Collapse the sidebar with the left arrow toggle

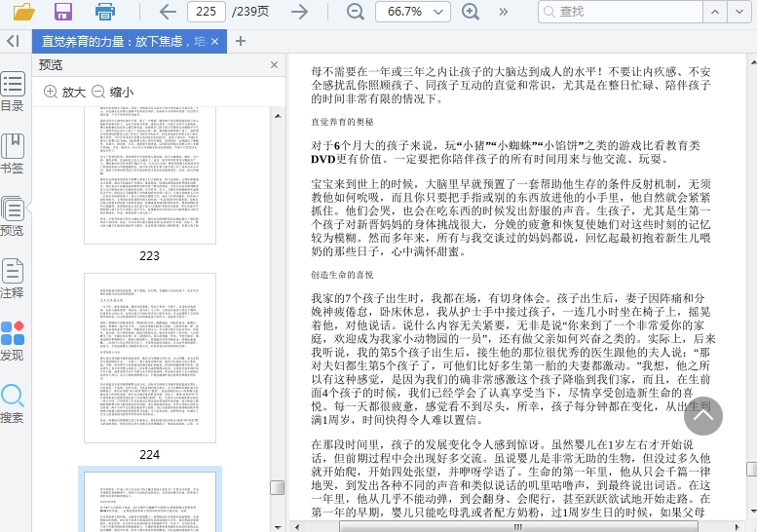[13, 41]
